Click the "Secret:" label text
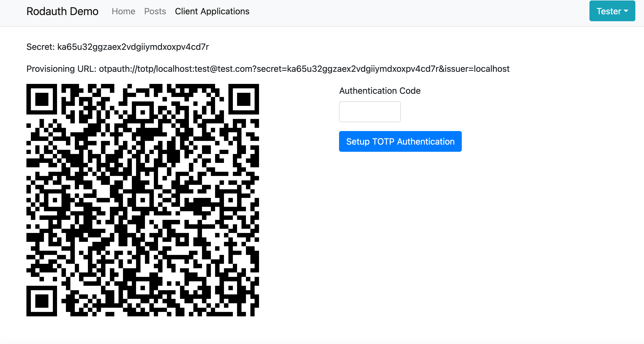The width and height of the screenshot is (644, 344). (40, 47)
